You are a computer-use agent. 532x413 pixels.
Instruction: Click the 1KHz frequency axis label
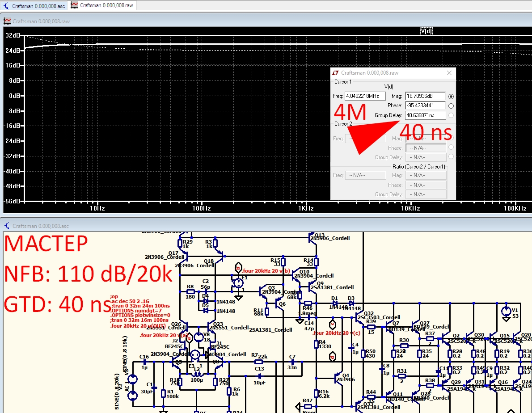306,208
